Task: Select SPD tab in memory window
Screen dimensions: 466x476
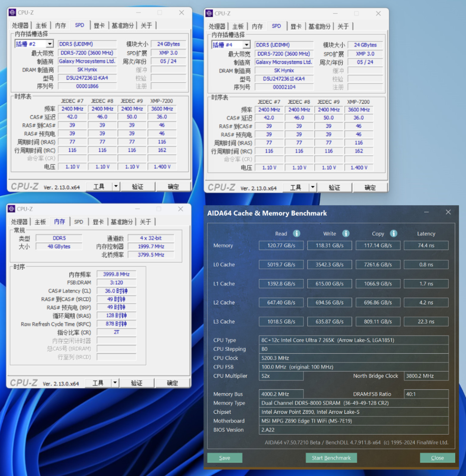Action: coord(79,222)
